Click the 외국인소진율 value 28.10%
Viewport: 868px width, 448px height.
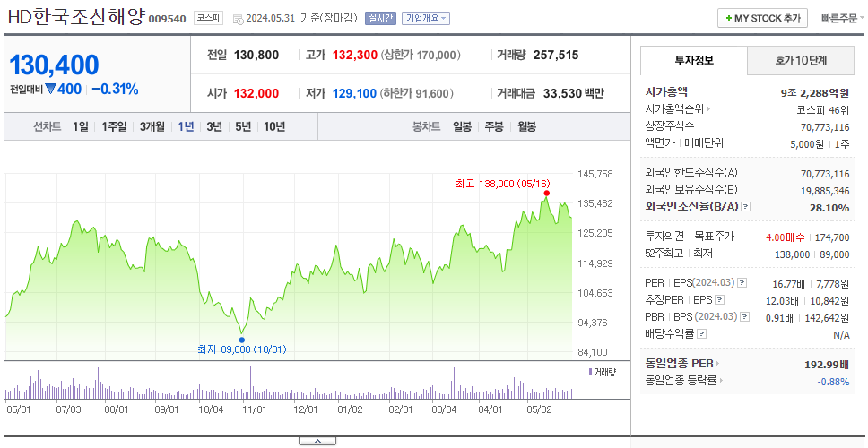830,208
